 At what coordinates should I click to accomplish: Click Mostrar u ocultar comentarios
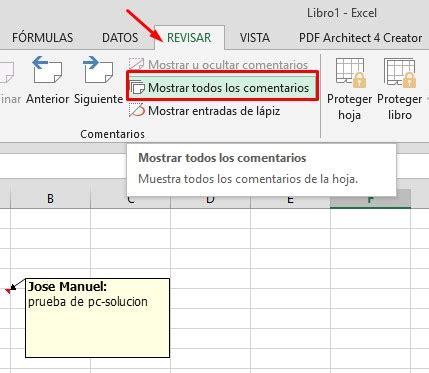click(x=219, y=65)
